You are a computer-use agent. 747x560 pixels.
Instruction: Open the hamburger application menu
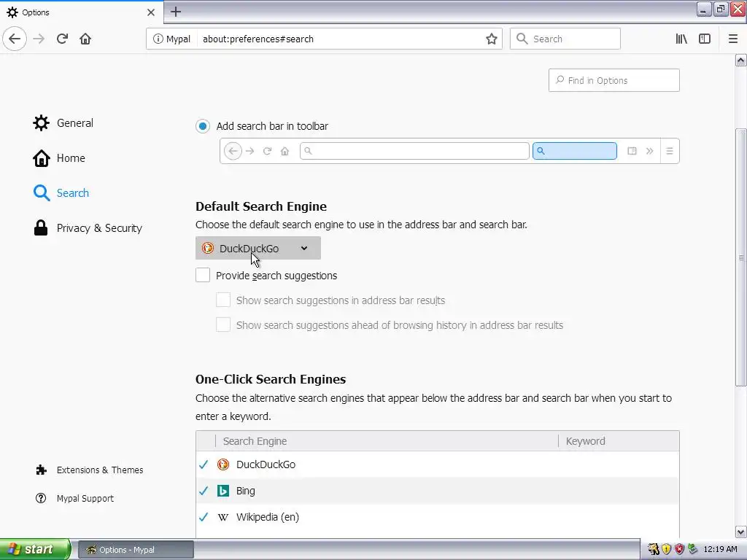point(733,39)
